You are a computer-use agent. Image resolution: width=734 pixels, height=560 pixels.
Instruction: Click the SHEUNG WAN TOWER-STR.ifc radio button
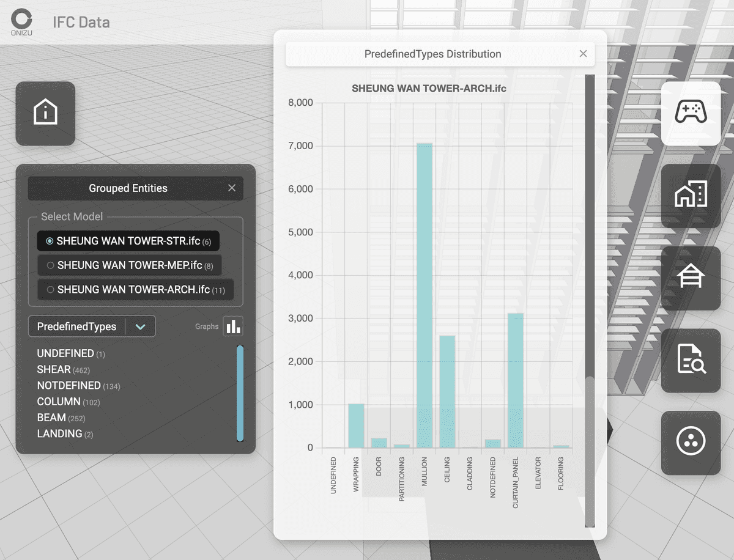click(49, 241)
